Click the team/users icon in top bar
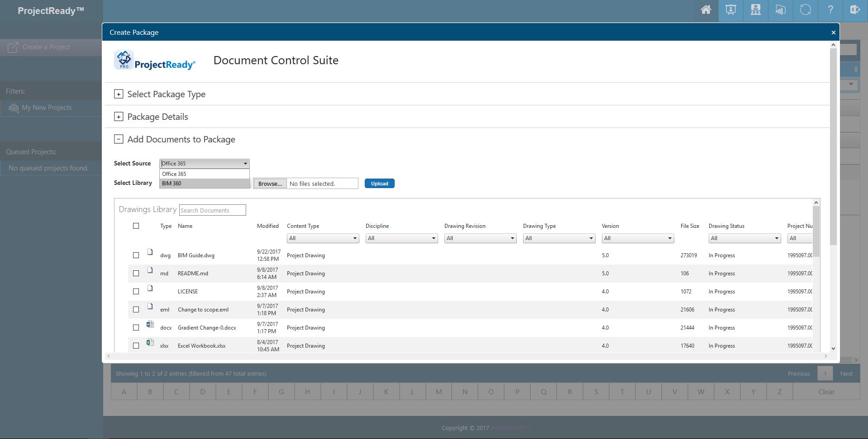The image size is (868, 439). (755, 10)
